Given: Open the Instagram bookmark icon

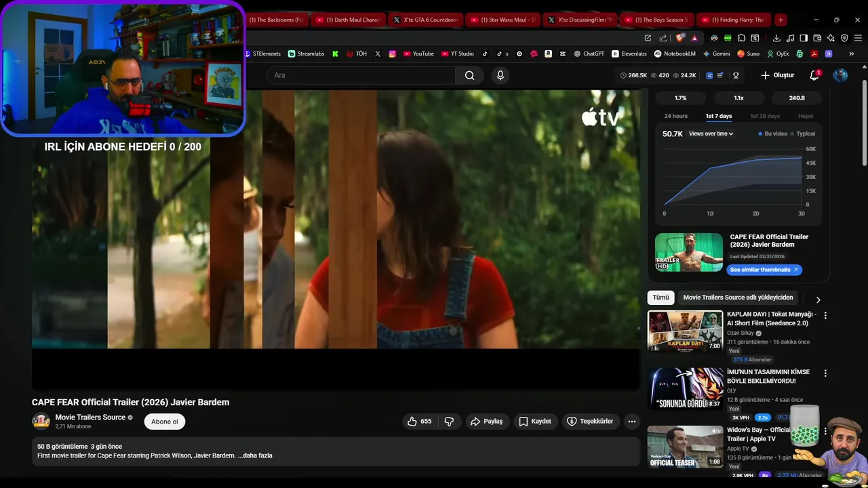Looking at the screenshot, I should [x=392, y=54].
